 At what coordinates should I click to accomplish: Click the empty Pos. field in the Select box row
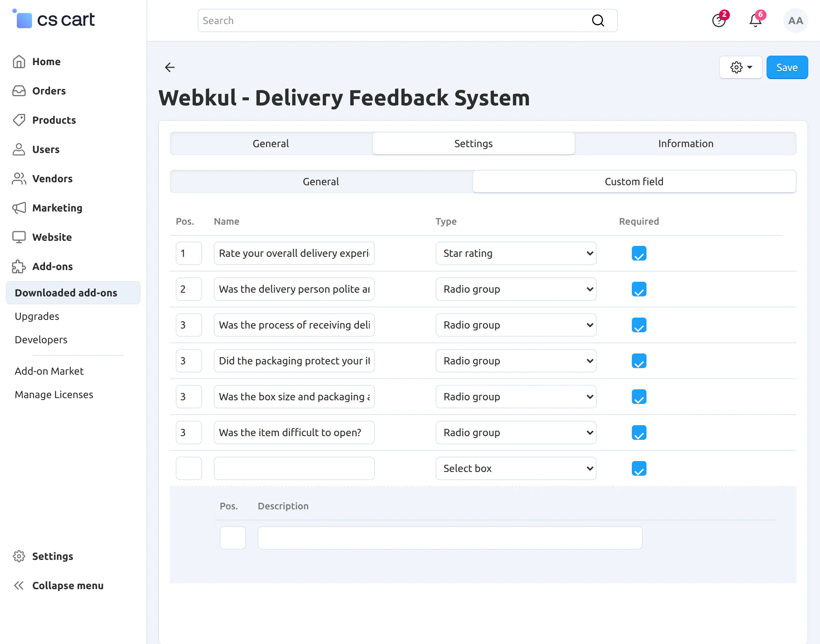click(189, 468)
